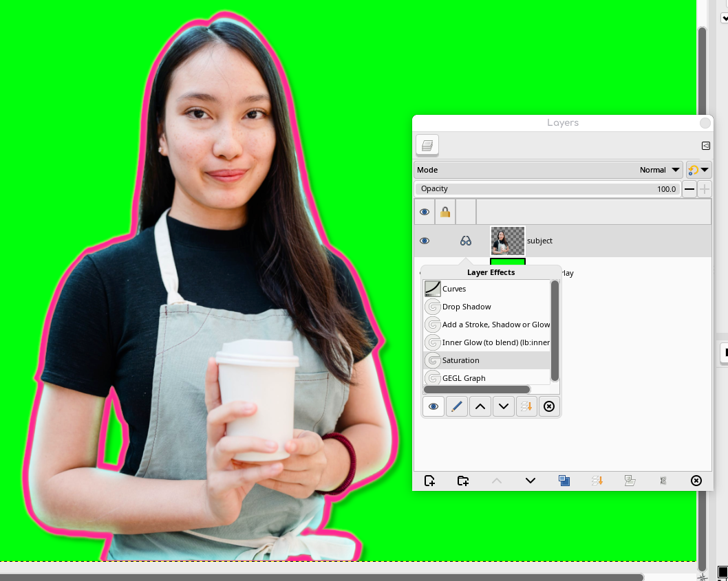This screenshot has height=581, width=728.
Task: Edit the selected effect with pencil button
Action: pyautogui.click(x=456, y=406)
